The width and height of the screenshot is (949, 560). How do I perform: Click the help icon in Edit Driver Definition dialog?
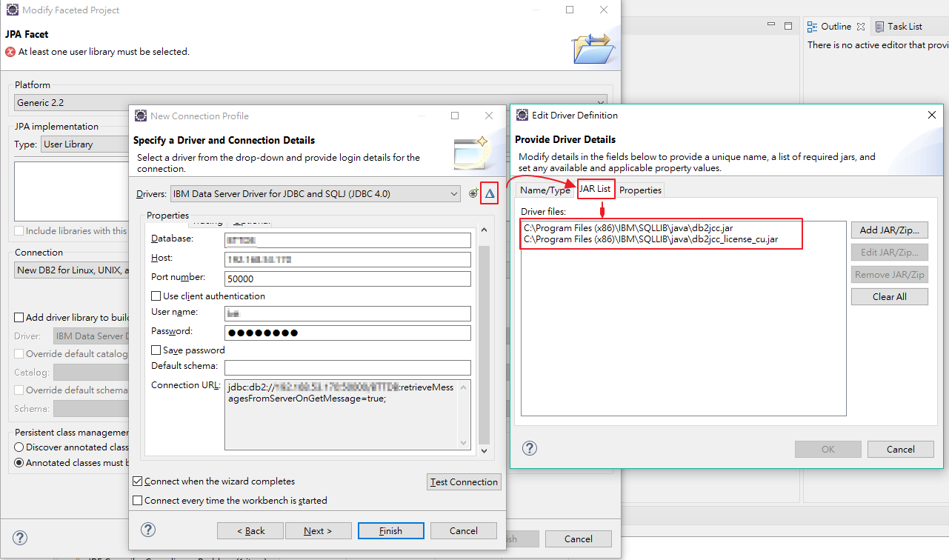(530, 448)
